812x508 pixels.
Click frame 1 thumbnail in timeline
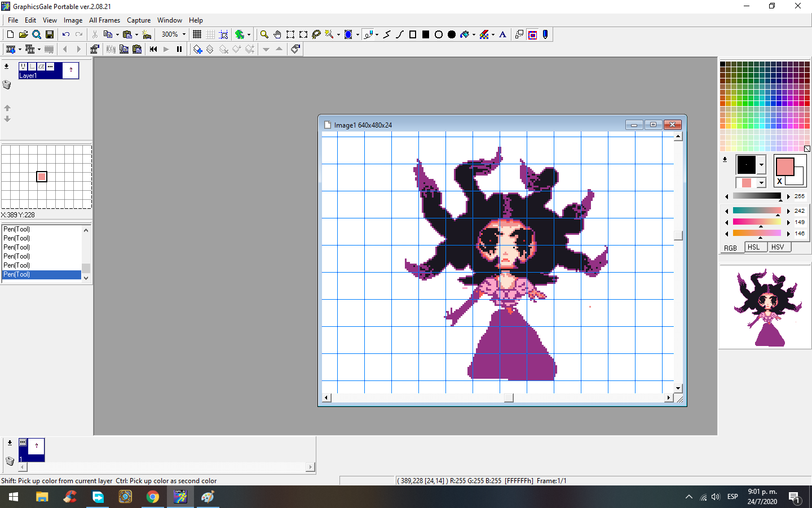click(x=36, y=446)
